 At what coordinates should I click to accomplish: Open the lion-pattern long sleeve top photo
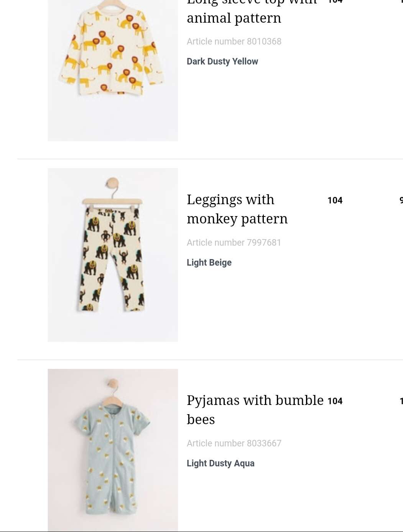tap(113, 70)
